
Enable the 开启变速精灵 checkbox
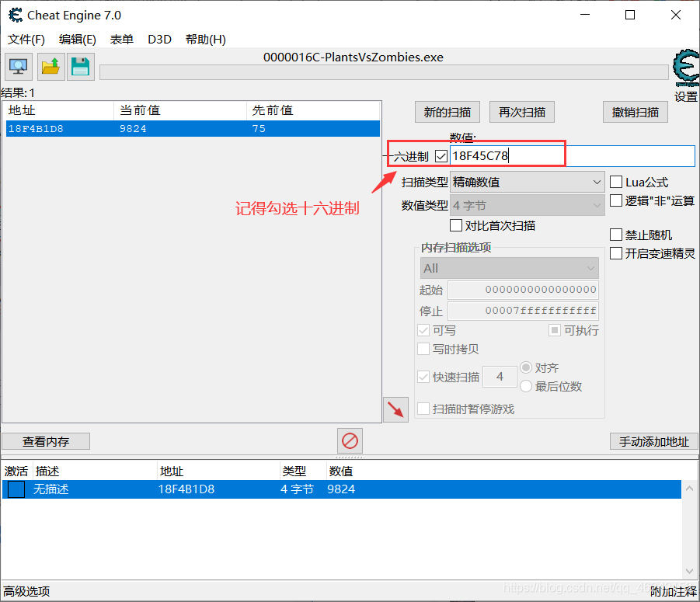coord(616,253)
